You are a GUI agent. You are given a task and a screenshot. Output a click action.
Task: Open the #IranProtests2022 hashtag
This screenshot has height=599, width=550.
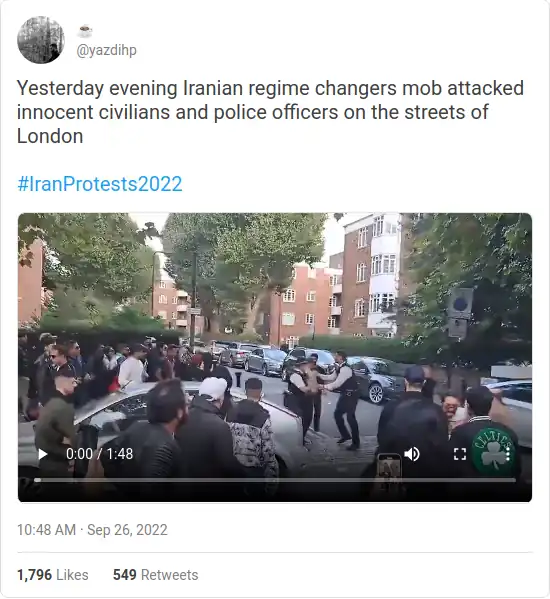100,184
